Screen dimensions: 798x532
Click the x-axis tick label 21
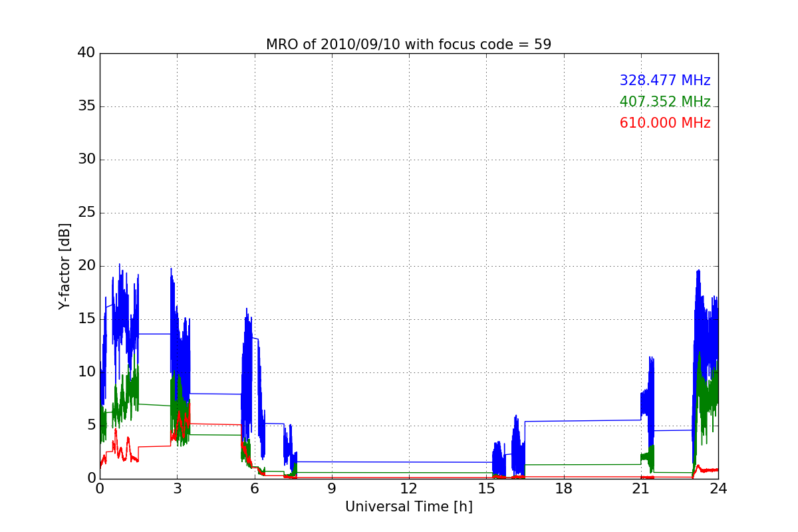pyautogui.click(x=641, y=489)
